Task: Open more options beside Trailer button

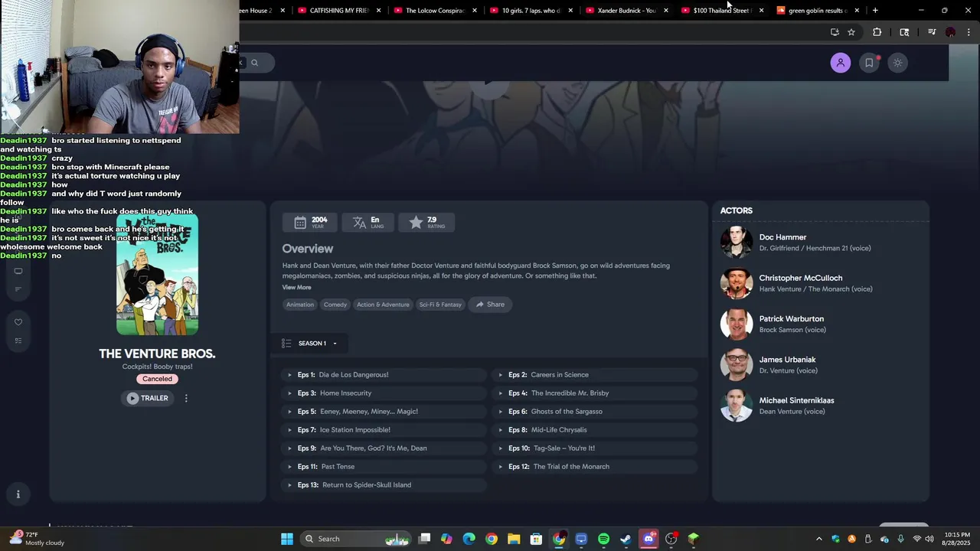Action: click(186, 398)
